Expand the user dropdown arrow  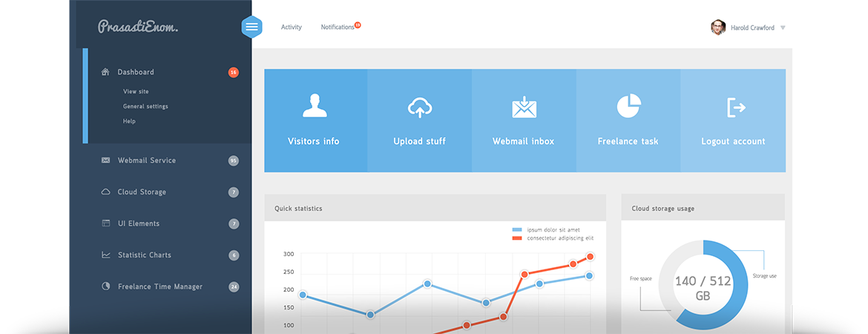[783, 28]
